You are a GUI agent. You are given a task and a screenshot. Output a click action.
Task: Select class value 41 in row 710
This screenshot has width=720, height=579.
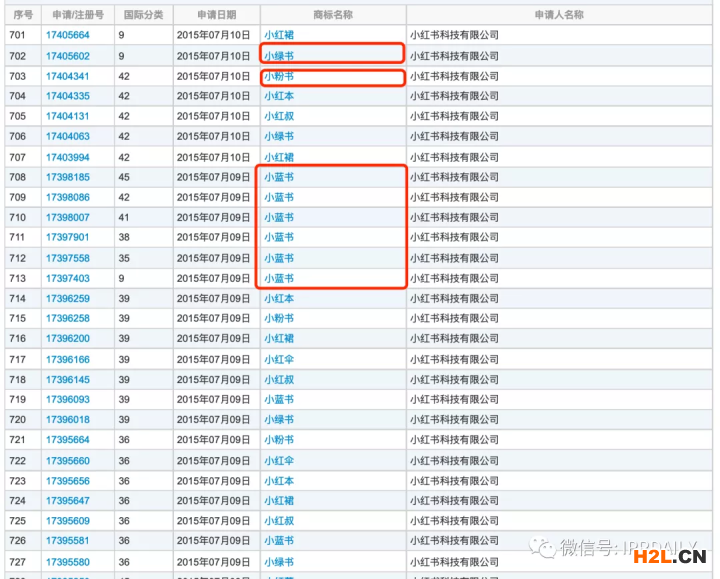click(x=124, y=218)
